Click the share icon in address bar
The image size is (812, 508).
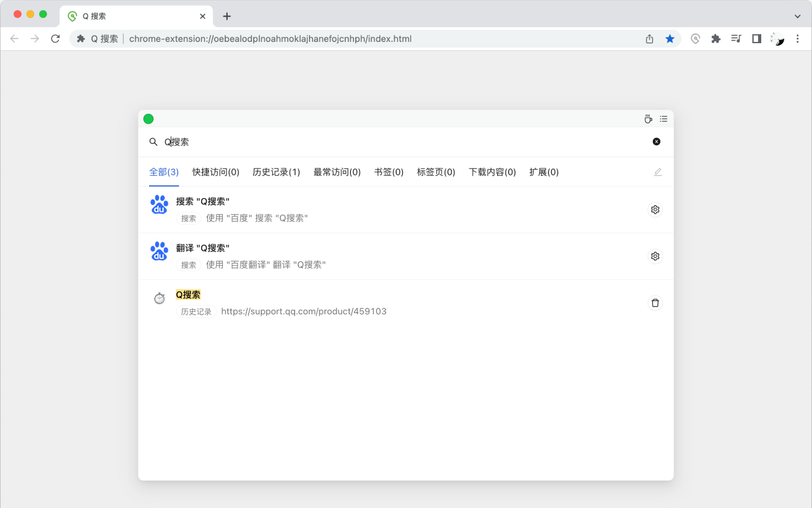(x=650, y=39)
